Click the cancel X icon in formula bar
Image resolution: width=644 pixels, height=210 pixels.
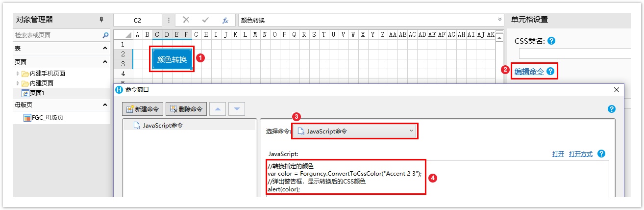click(x=186, y=20)
